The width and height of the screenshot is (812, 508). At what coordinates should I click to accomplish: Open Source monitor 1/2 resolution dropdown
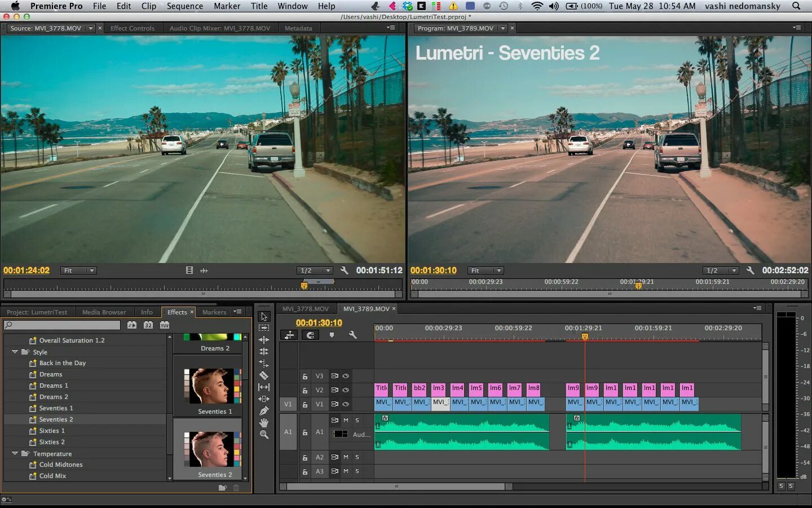click(x=315, y=270)
